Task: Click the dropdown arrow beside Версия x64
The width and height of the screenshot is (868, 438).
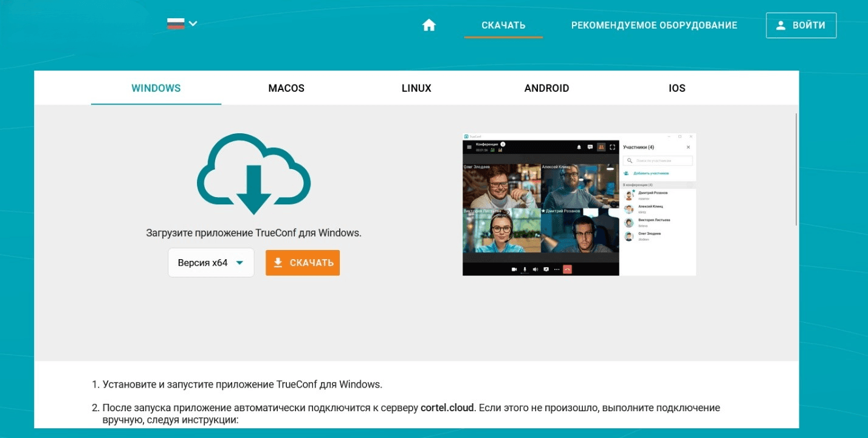Action: coord(239,263)
